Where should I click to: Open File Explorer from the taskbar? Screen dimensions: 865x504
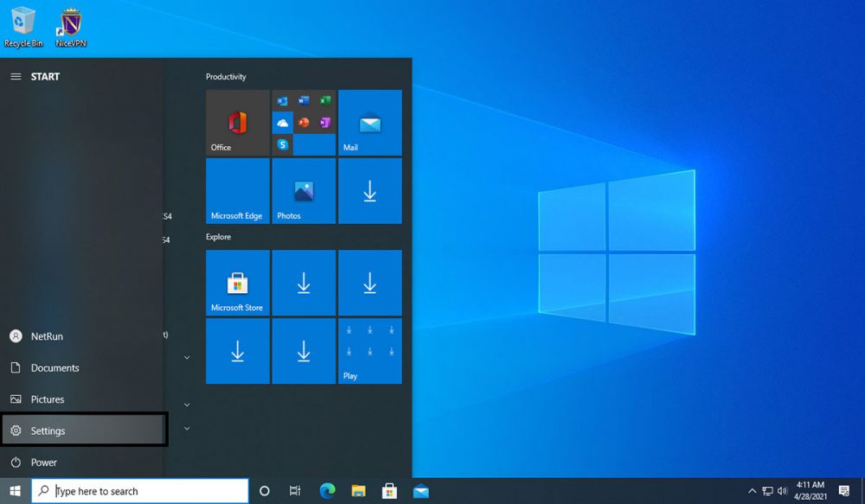pos(358,491)
